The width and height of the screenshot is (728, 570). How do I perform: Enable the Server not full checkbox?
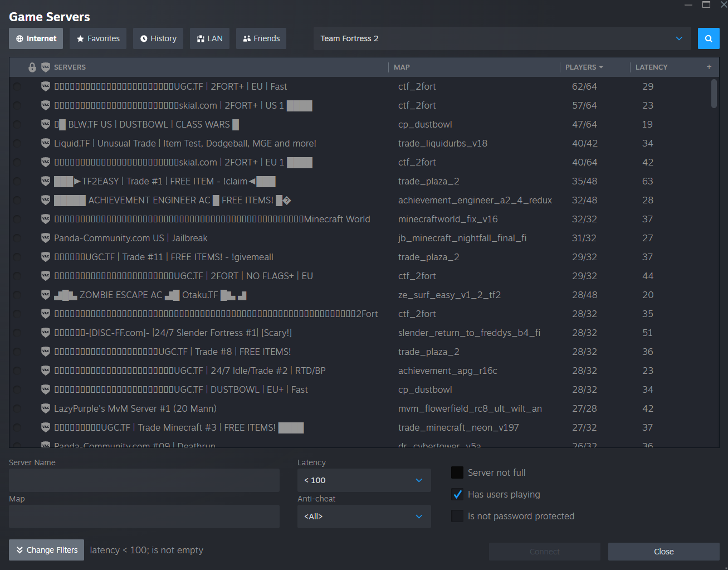click(457, 472)
